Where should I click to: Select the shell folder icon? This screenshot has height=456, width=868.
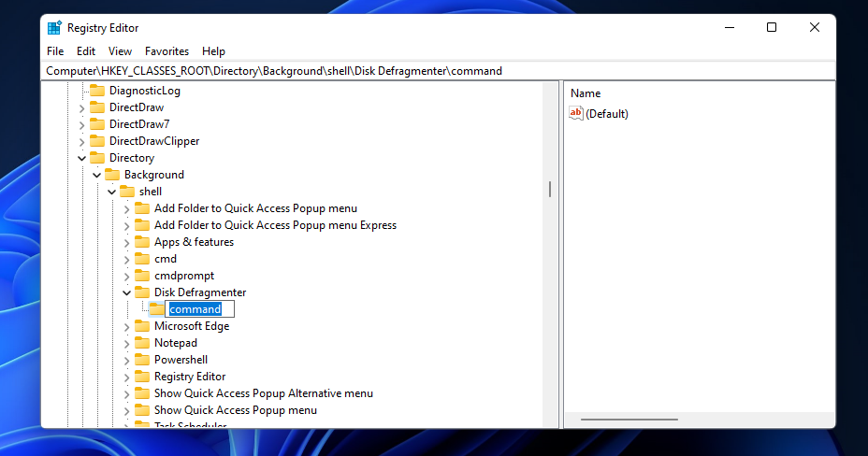[127, 192]
